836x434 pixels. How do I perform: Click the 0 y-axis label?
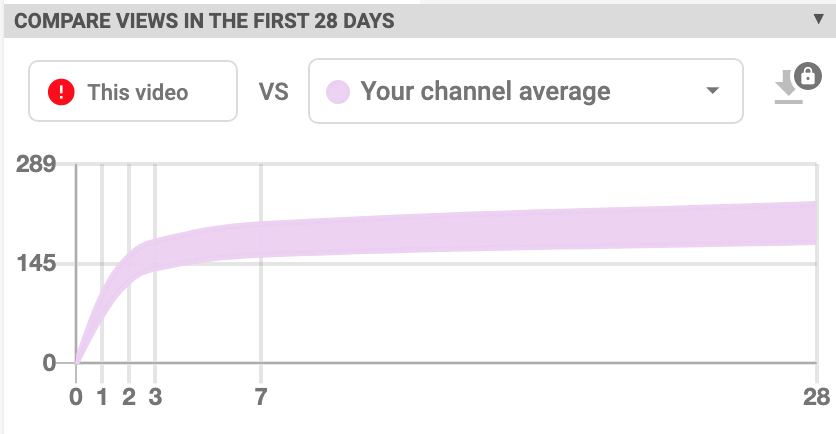49,363
